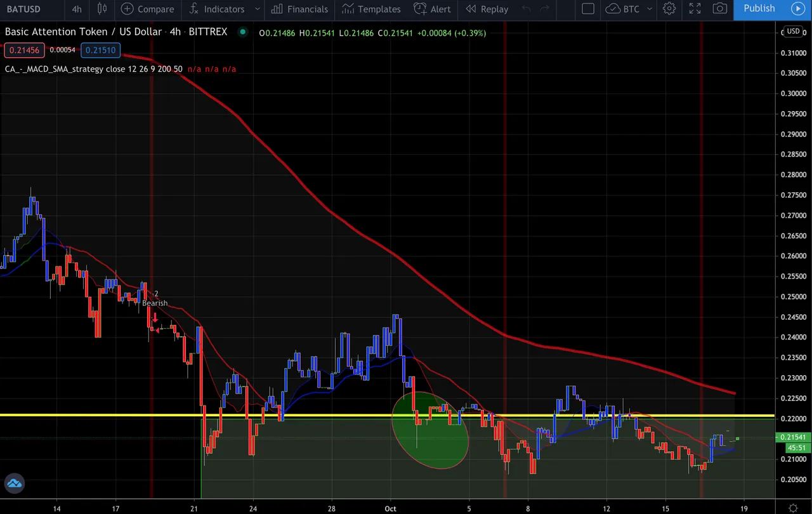Click the Publish button

[x=759, y=9]
